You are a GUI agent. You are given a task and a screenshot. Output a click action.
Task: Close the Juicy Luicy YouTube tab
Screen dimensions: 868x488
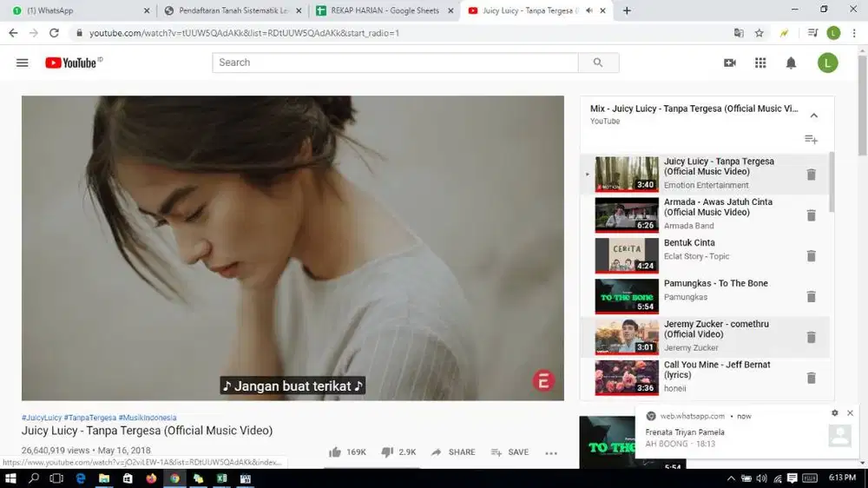point(603,10)
